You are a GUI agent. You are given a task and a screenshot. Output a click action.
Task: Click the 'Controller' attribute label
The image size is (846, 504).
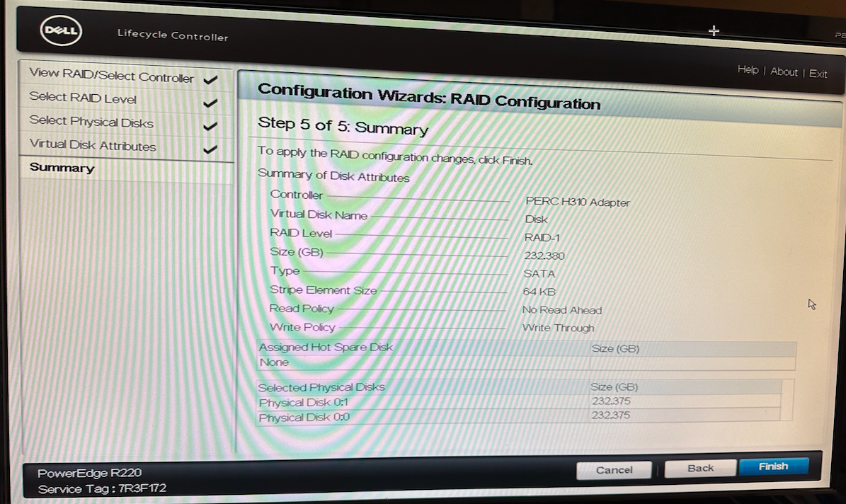click(296, 194)
